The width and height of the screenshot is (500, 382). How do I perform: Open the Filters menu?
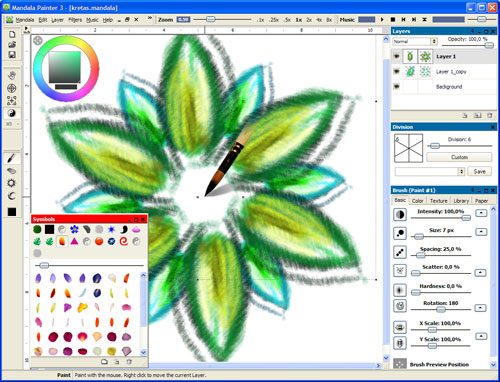coord(75,20)
